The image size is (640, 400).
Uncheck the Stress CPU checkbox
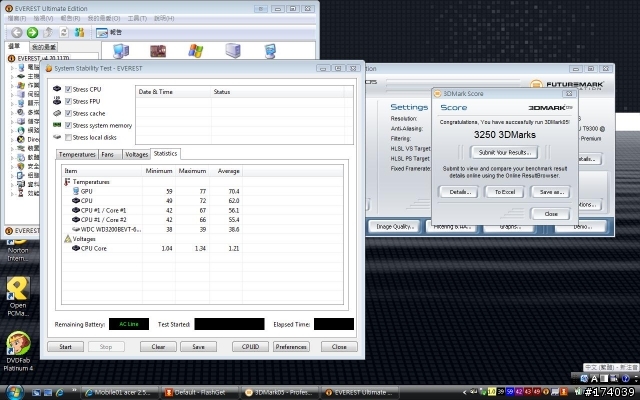(x=68, y=89)
